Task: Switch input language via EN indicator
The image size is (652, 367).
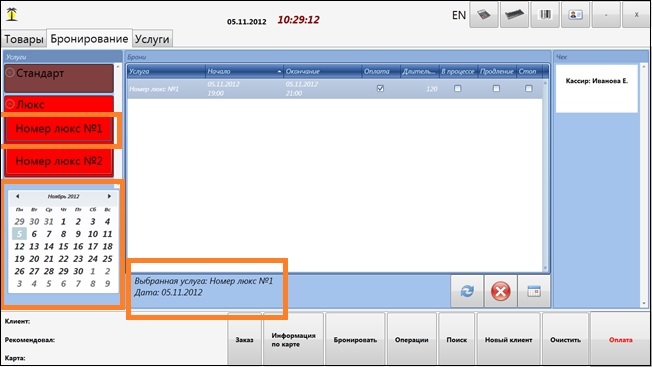Action: (x=459, y=15)
